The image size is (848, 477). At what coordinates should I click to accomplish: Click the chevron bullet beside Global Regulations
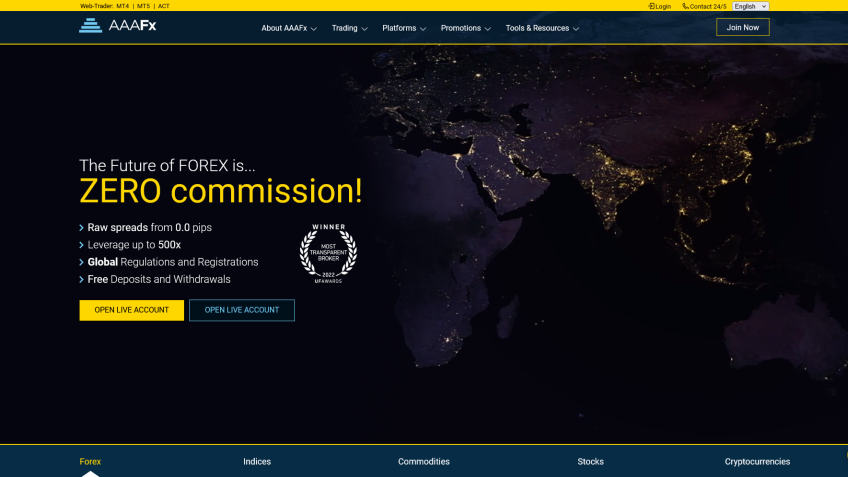(82, 262)
